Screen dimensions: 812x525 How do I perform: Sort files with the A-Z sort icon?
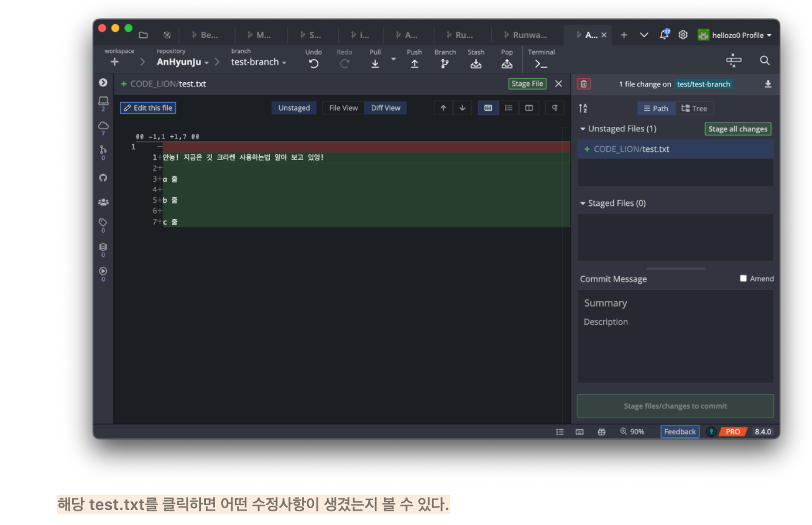click(583, 108)
